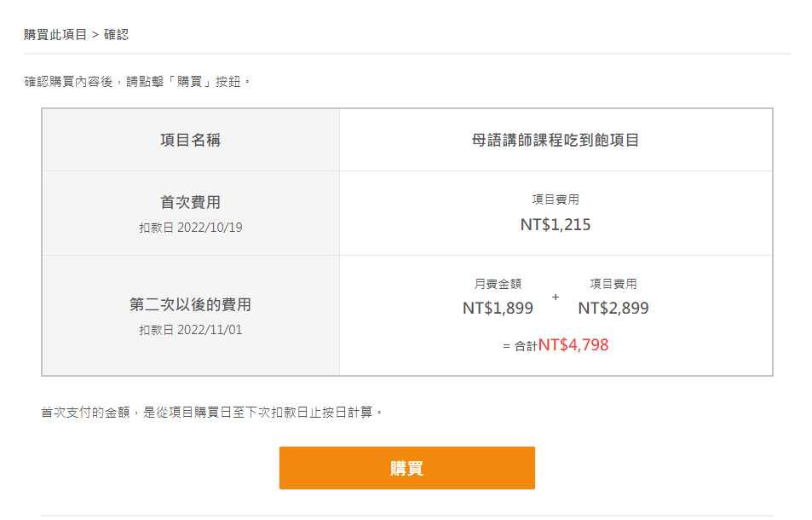The height and width of the screenshot is (520, 812).
Task: Click the 第二次以後的費用 row label
Action: click(x=190, y=304)
